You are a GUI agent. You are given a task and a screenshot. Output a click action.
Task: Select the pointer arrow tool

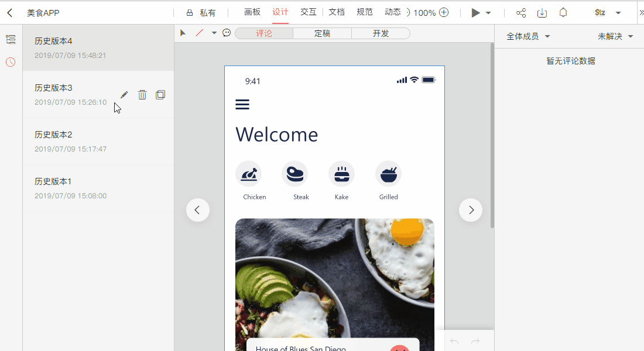[183, 33]
